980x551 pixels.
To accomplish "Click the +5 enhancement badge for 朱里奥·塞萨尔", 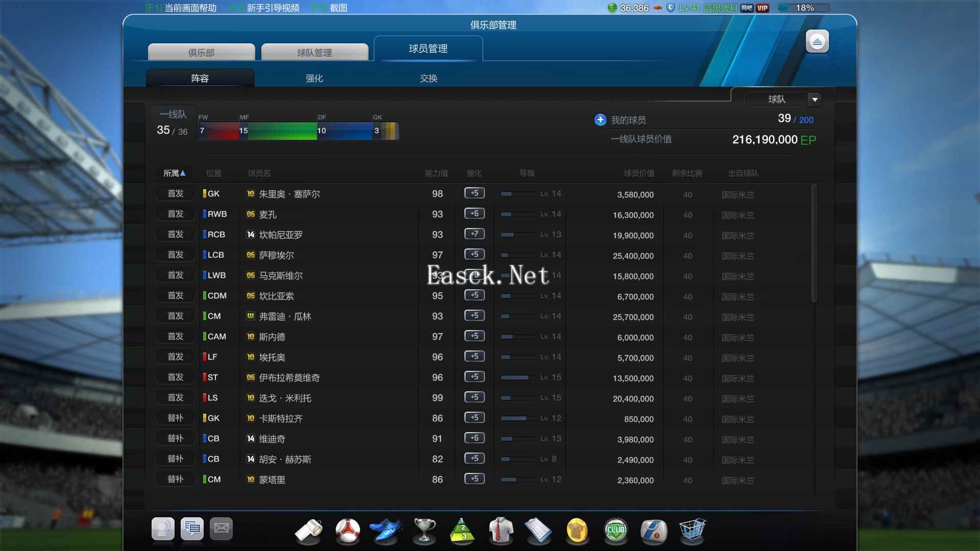I will point(474,193).
